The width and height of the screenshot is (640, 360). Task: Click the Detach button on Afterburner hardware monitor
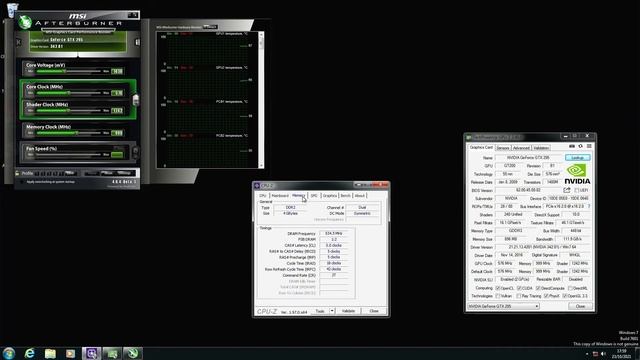(x=210, y=27)
